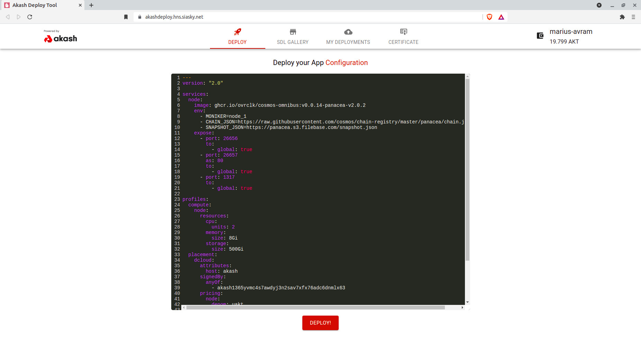The width and height of the screenshot is (641, 364).
Task: Click the editor vertical scrollbar thumb
Action: point(467,169)
